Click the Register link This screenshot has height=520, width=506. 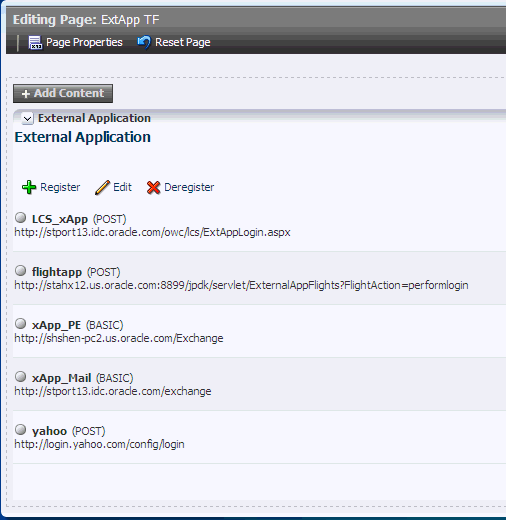[60, 187]
